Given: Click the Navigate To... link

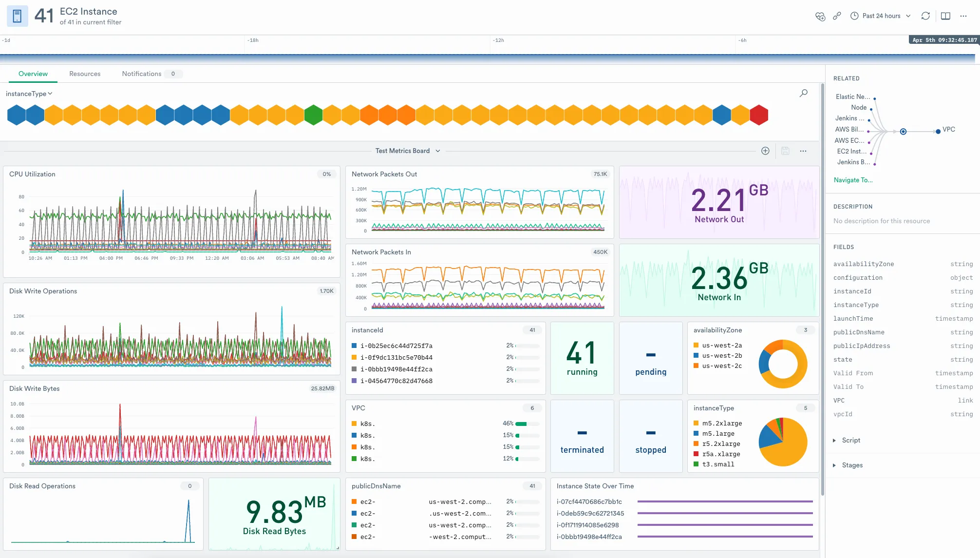Looking at the screenshot, I should tap(853, 180).
